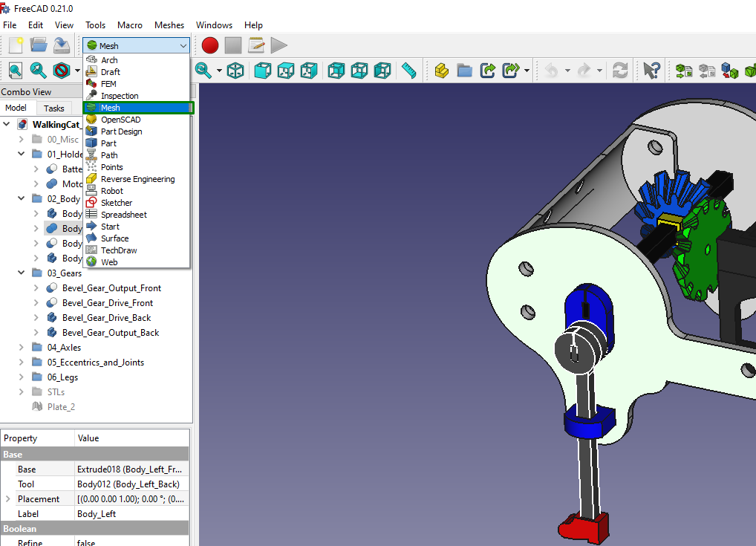756x546 pixels.
Task: Open link actions dropdown arrow
Action: click(527, 71)
